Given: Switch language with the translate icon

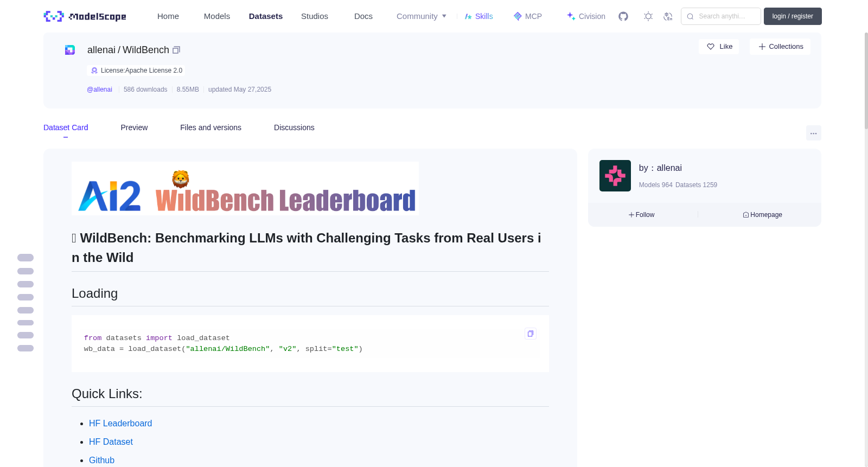Looking at the screenshot, I should click(668, 16).
